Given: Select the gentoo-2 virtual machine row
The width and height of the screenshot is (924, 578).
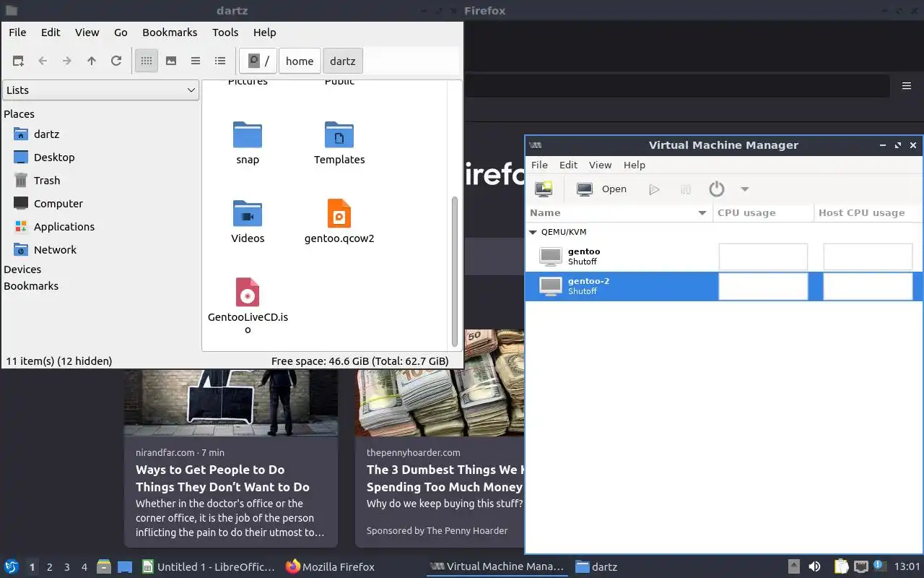Looking at the screenshot, I should coord(724,286).
